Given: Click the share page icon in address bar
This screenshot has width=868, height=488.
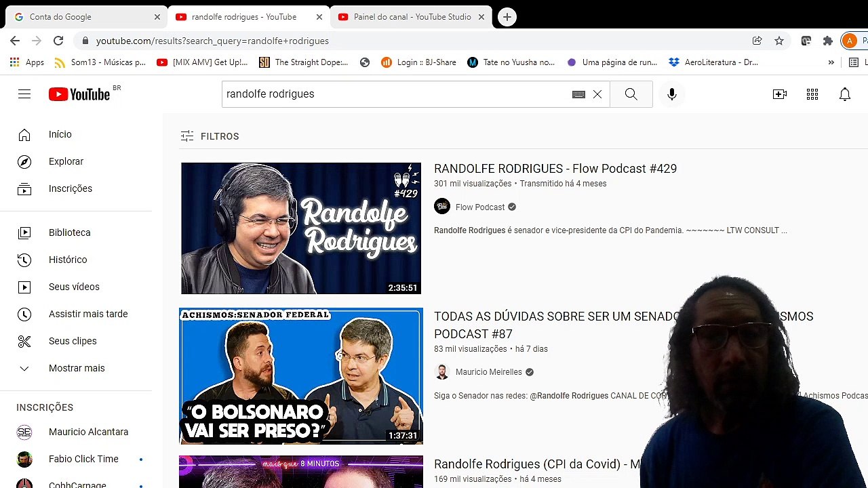Looking at the screenshot, I should click(757, 41).
